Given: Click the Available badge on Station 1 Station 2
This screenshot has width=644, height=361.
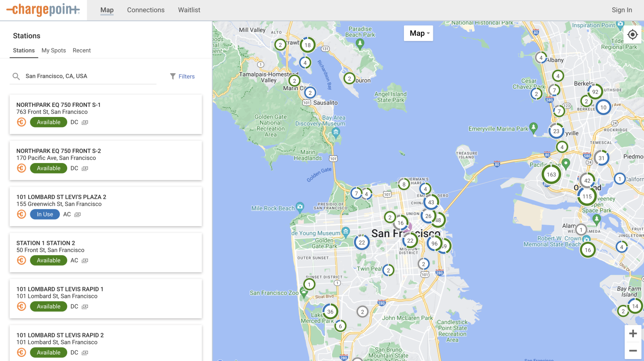Looking at the screenshot, I should pyautogui.click(x=48, y=260).
